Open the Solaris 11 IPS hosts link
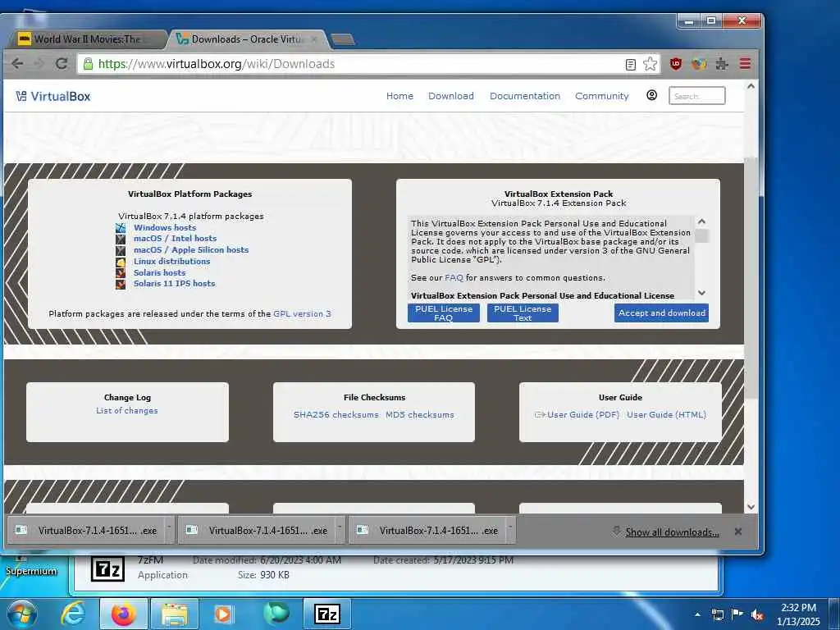The width and height of the screenshot is (840, 630). [x=174, y=283]
